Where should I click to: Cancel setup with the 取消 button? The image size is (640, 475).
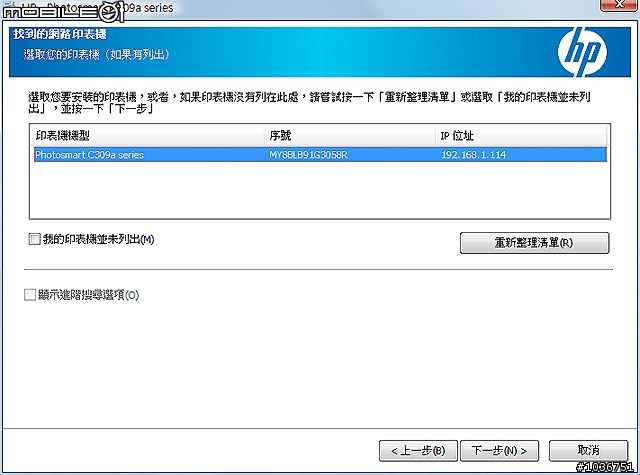pyautogui.click(x=588, y=451)
